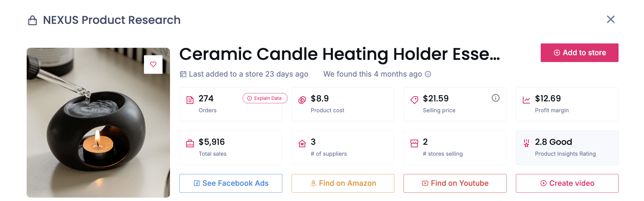Click Find on Youtube
644x201 pixels.
click(x=454, y=183)
